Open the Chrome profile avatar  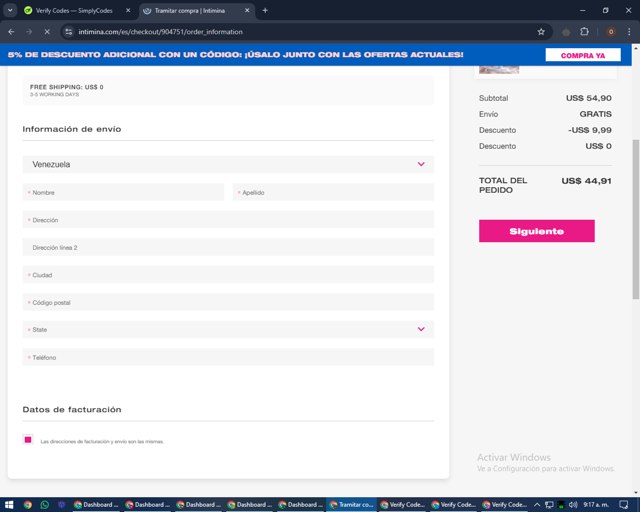point(611,31)
